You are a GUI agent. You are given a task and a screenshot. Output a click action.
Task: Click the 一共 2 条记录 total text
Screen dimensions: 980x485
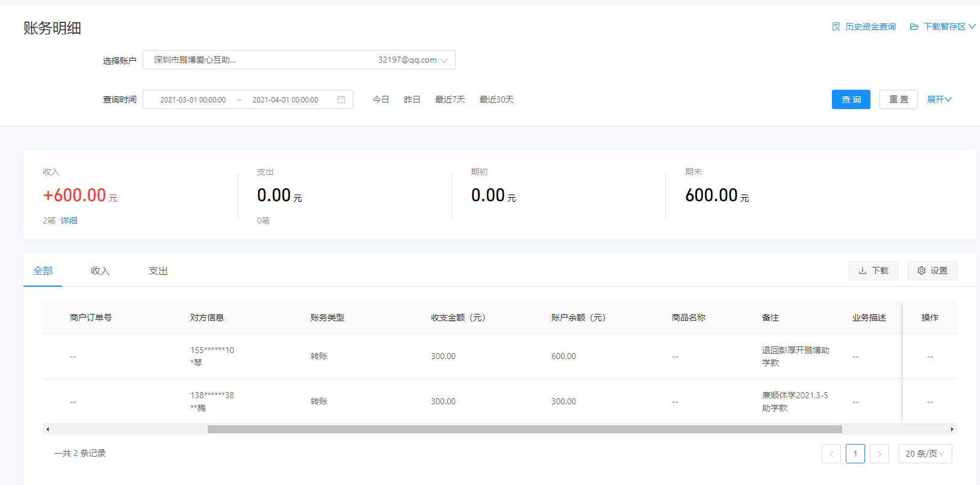80,453
